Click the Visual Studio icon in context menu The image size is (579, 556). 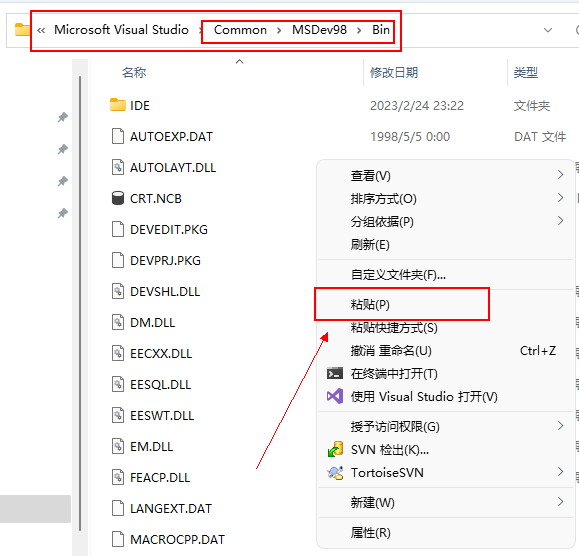click(335, 397)
